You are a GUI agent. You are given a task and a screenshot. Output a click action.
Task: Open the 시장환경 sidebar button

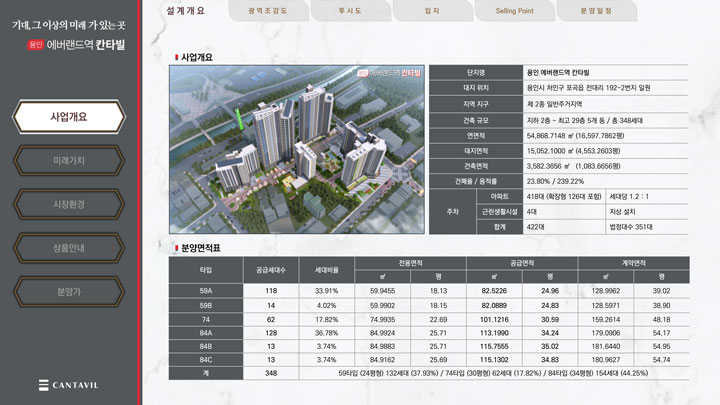click(69, 204)
